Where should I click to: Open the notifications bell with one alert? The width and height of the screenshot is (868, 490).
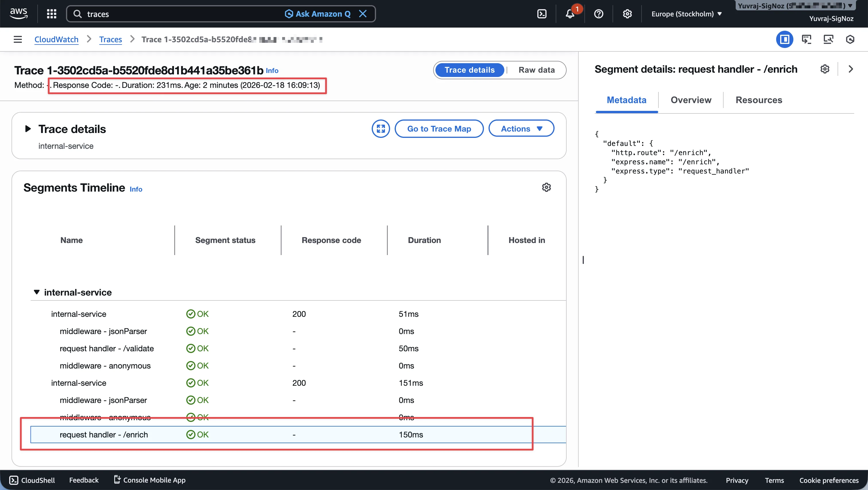(x=570, y=14)
